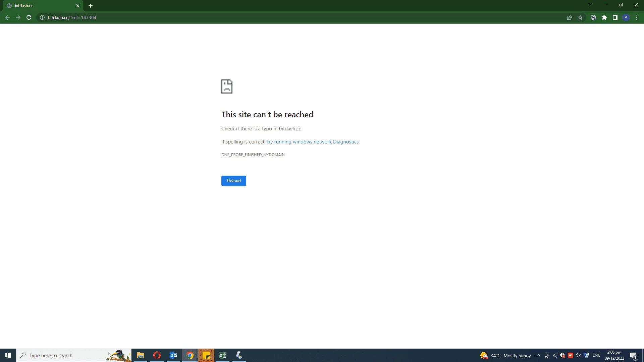644x362 pixels.
Task: Open Chrome three-dot menu
Action: tap(637, 17)
